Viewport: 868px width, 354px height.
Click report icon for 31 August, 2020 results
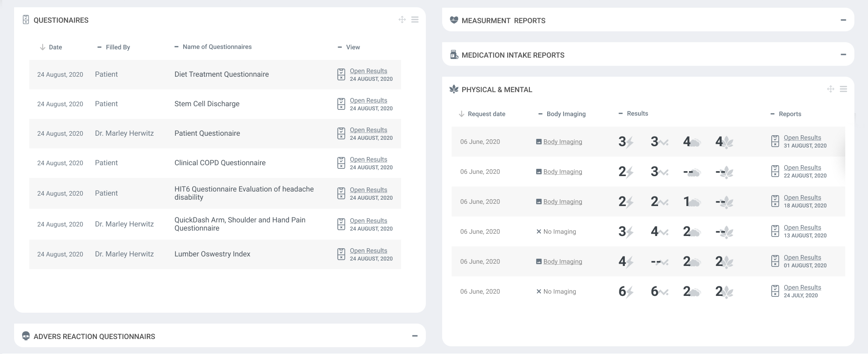pyautogui.click(x=775, y=141)
